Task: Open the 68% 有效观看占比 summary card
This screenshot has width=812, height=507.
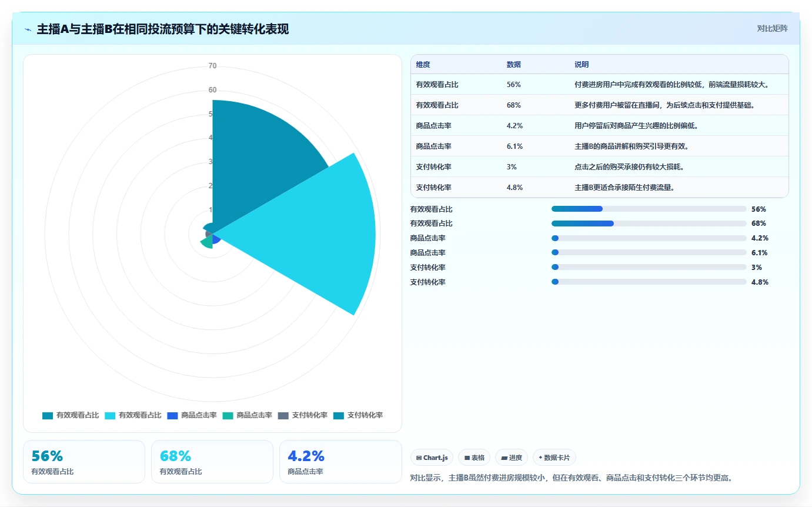Action: tap(212, 462)
